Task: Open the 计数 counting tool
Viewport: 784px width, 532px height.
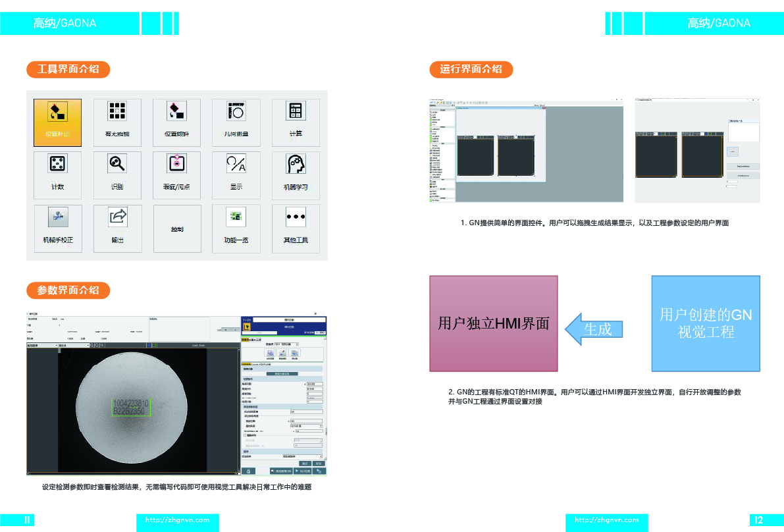Action: pyautogui.click(x=57, y=176)
